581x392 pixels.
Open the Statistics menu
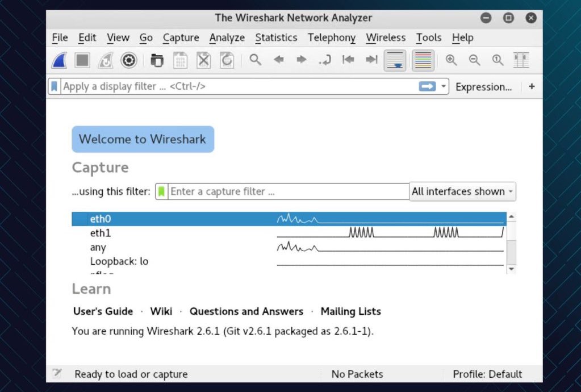(276, 38)
